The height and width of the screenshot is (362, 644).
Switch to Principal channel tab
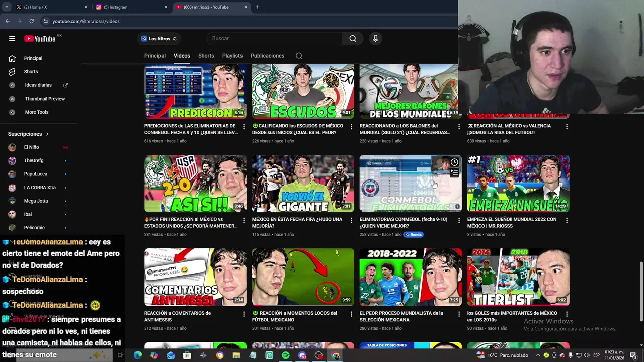click(x=155, y=56)
